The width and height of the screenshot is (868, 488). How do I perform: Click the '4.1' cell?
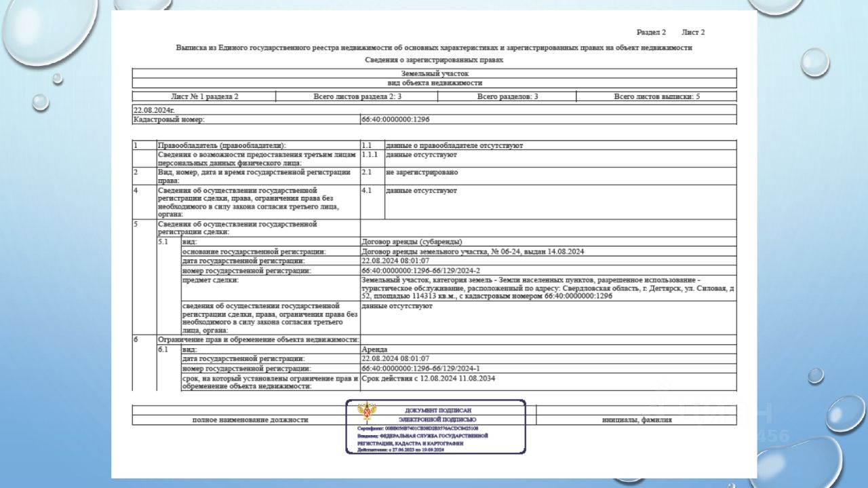[x=372, y=202]
